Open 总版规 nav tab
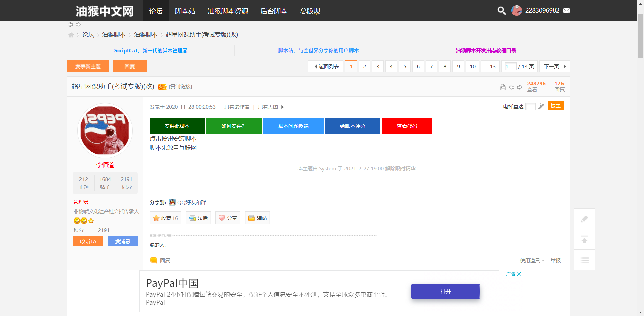This screenshot has width=644, height=316. (310, 11)
